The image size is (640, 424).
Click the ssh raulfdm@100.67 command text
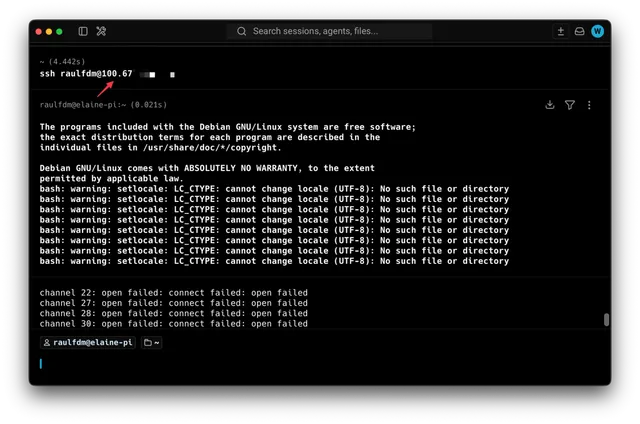click(x=86, y=74)
